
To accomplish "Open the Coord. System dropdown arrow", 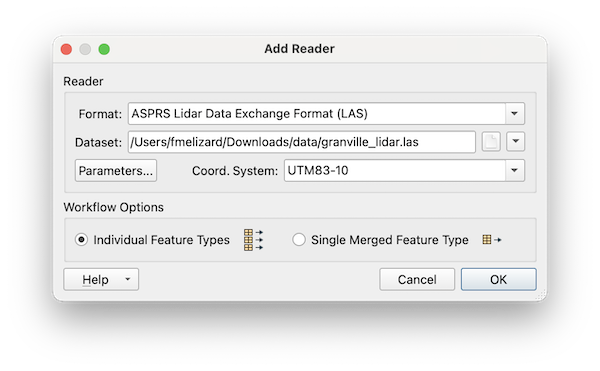I will pos(515,170).
